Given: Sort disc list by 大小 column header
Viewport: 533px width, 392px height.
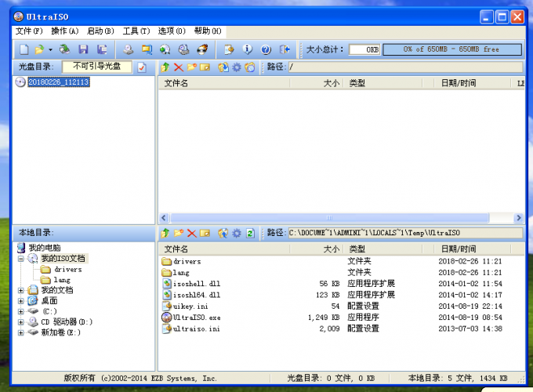Looking at the screenshot, I should coord(317,83).
